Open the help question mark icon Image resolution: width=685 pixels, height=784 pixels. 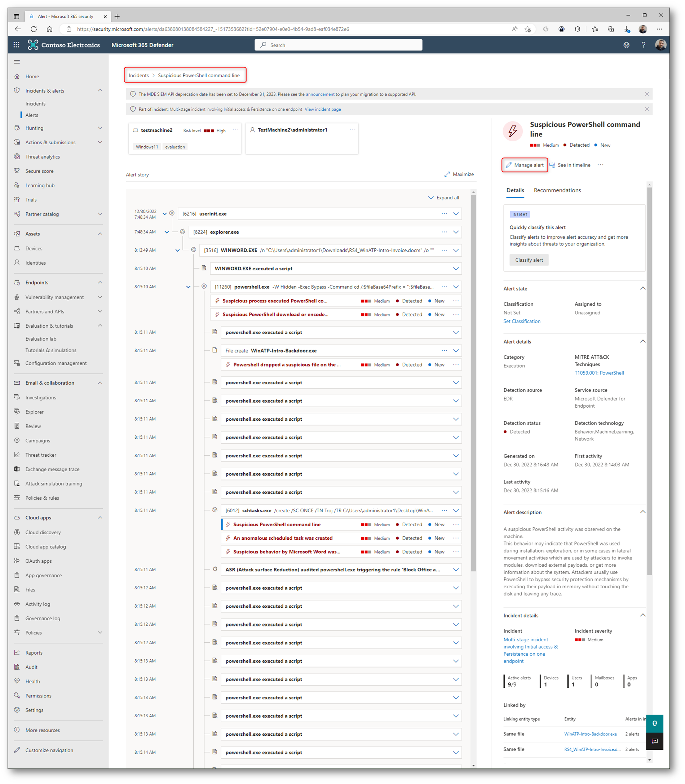click(643, 45)
